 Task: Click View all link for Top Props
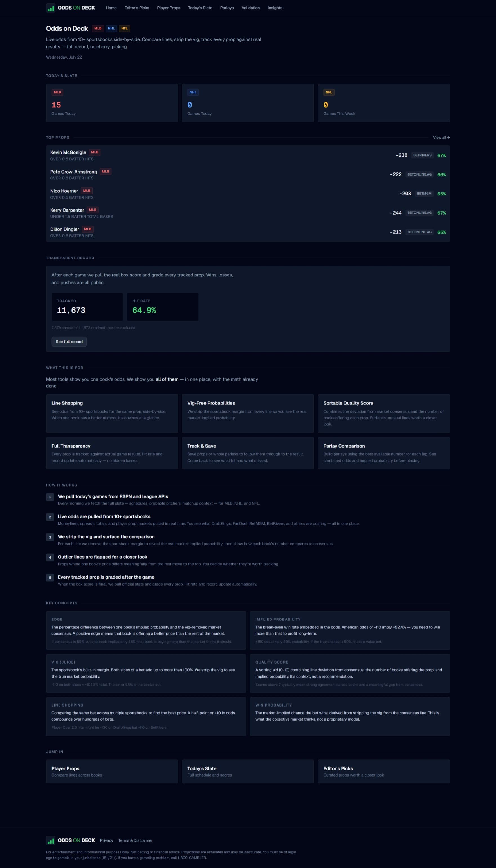click(441, 138)
